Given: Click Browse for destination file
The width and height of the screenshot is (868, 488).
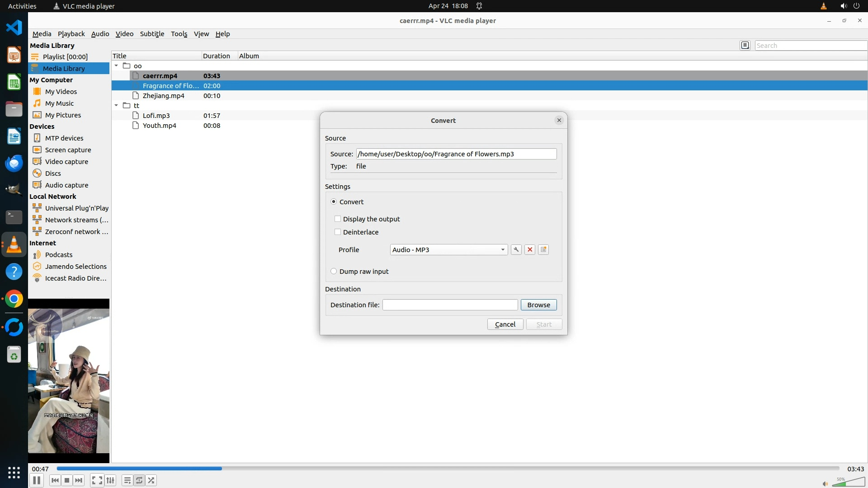Looking at the screenshot, I should pos(538,305).
